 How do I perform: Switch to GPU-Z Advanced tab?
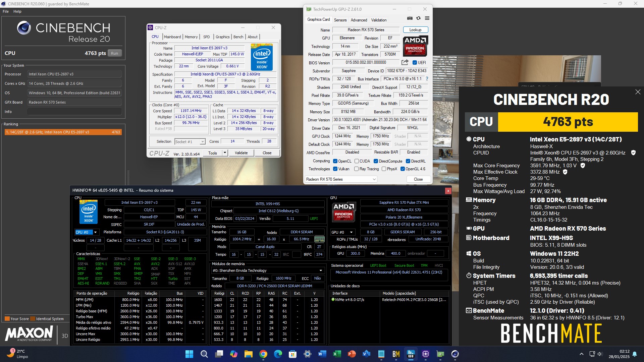point(359,20)
